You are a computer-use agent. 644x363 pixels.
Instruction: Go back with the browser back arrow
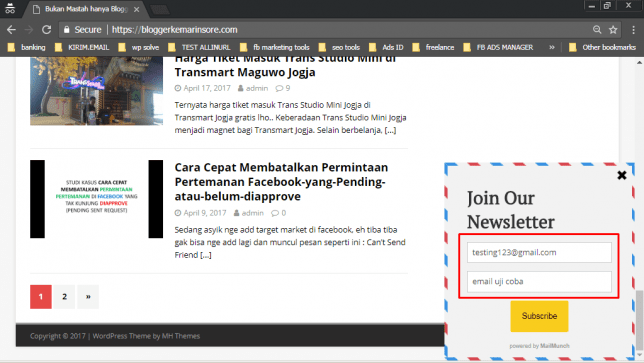pyautogui.click(x=11, y=30)
